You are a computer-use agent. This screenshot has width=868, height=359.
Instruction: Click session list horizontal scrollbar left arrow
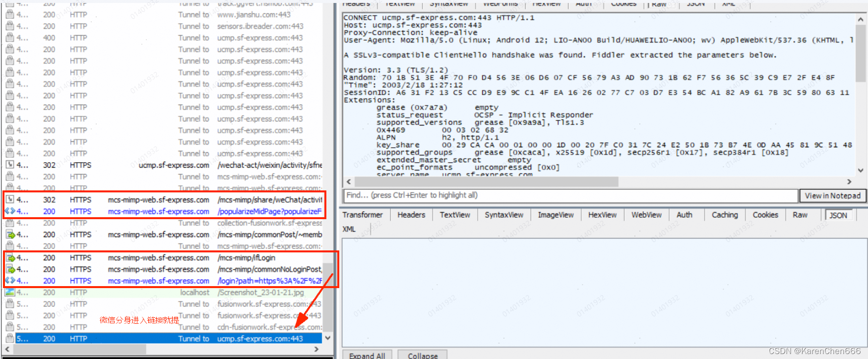(x=6, y=349)
